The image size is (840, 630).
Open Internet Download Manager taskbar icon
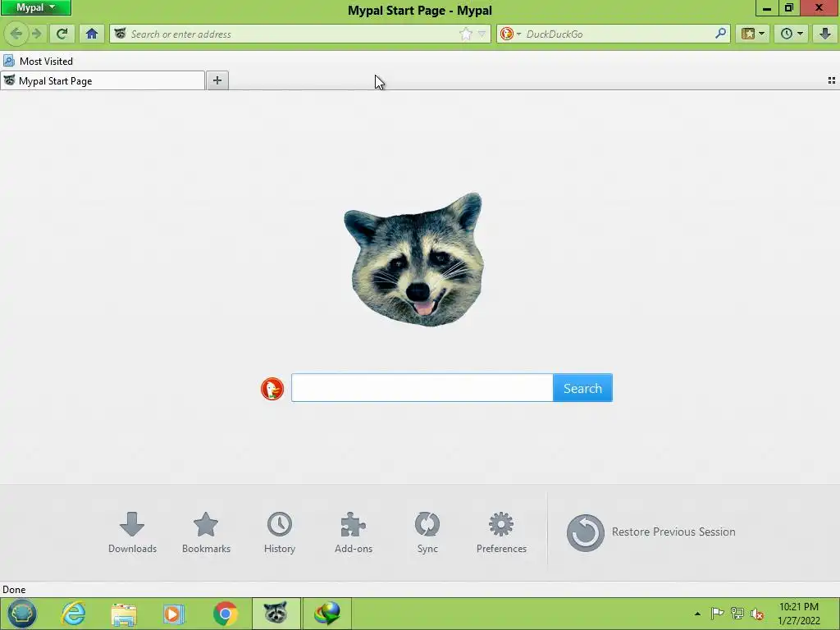pos(326,614)
